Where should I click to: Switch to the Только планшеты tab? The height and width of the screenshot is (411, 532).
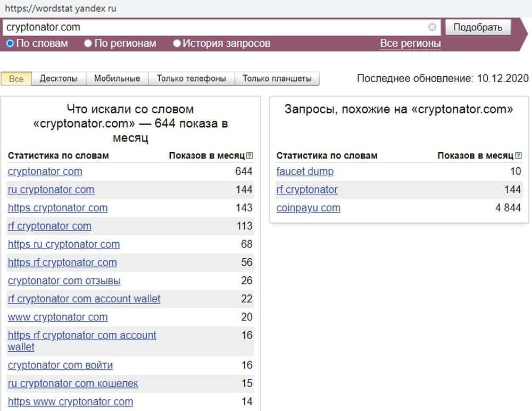pos(277,79)
